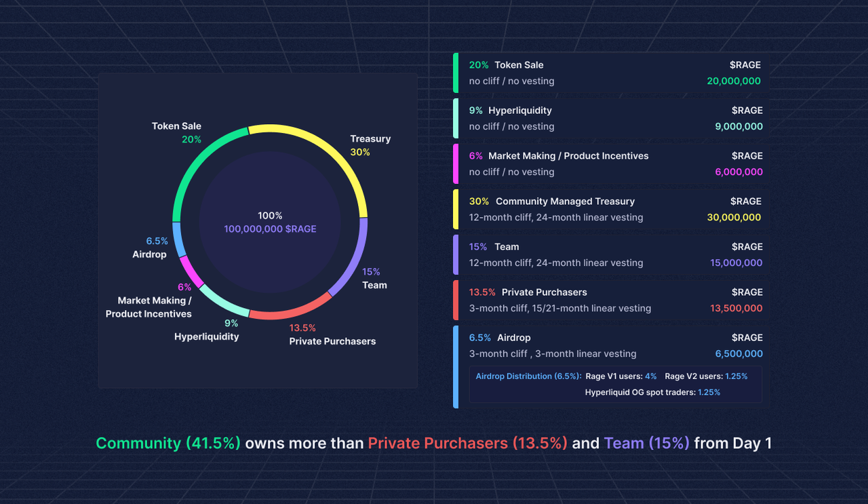The image size is (868, 504).
Task: Select the "Rage V1 users: 4%" entry
Action: tap(621, 376)
